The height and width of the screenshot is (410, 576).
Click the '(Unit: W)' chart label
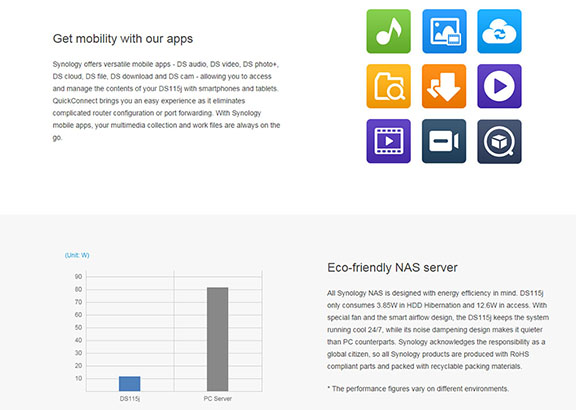point(77,255)
